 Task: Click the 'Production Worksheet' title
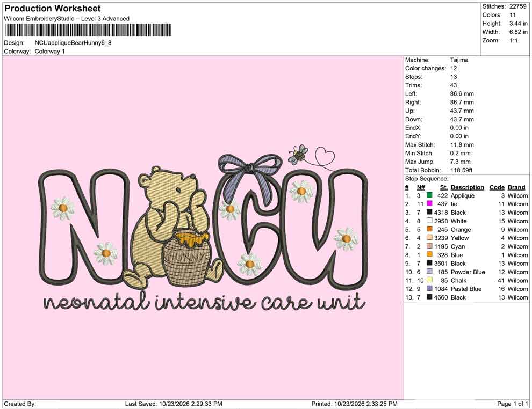point(53,9)
